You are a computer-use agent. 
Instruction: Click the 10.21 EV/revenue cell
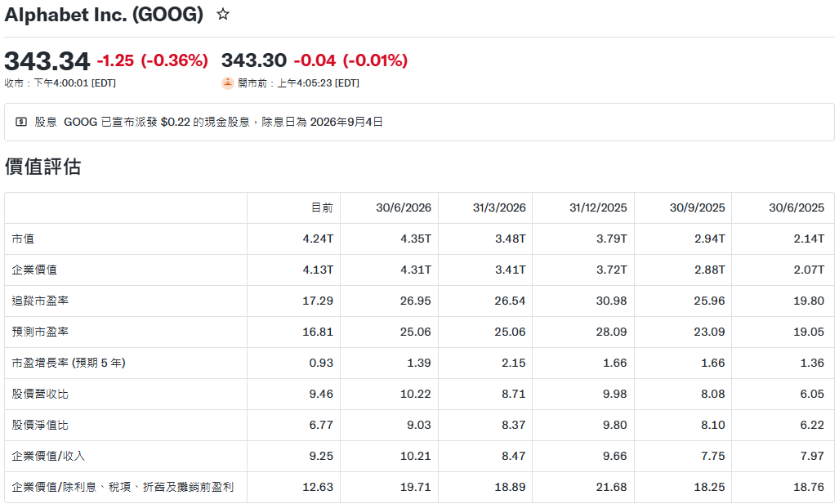coord(416,456)
